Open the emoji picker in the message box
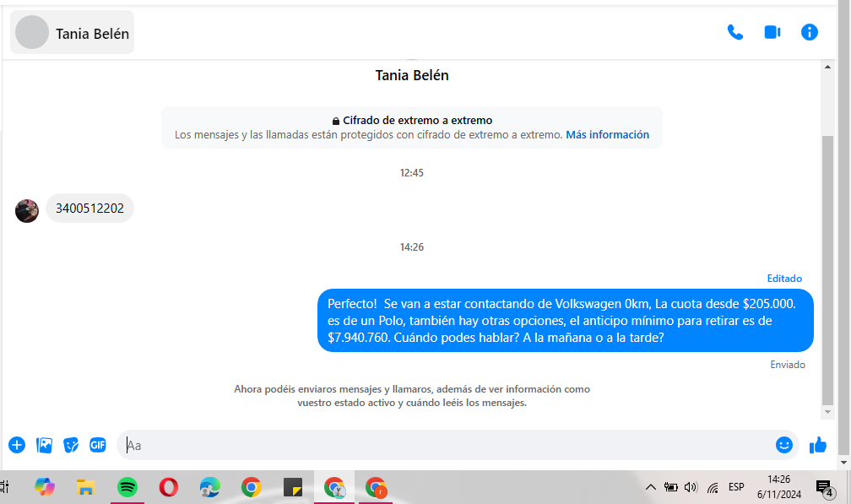This screenshot has height=504, width=851. coord(783,445)
